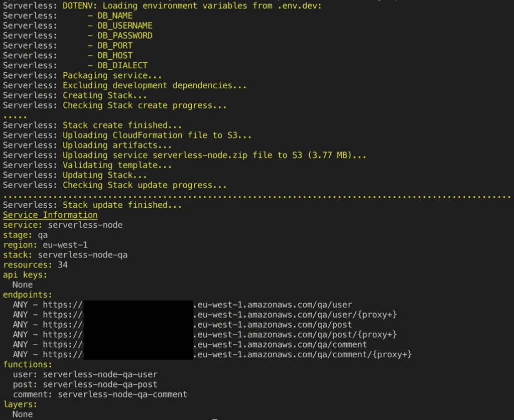The height and width of the screenshot is (420, 514).
Task: Click the DB_PASSWORD variable line
Action: [125, 36]
